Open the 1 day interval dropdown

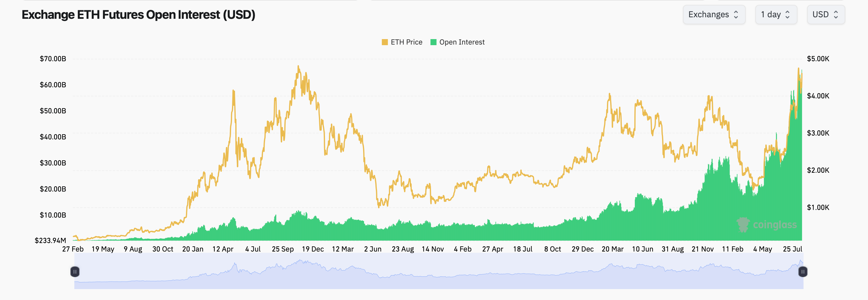click(x=776, y=15)
